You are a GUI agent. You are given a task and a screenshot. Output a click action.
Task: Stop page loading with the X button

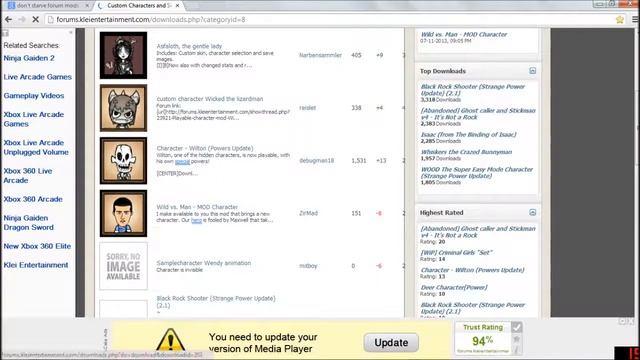click(x=36, y=19)
